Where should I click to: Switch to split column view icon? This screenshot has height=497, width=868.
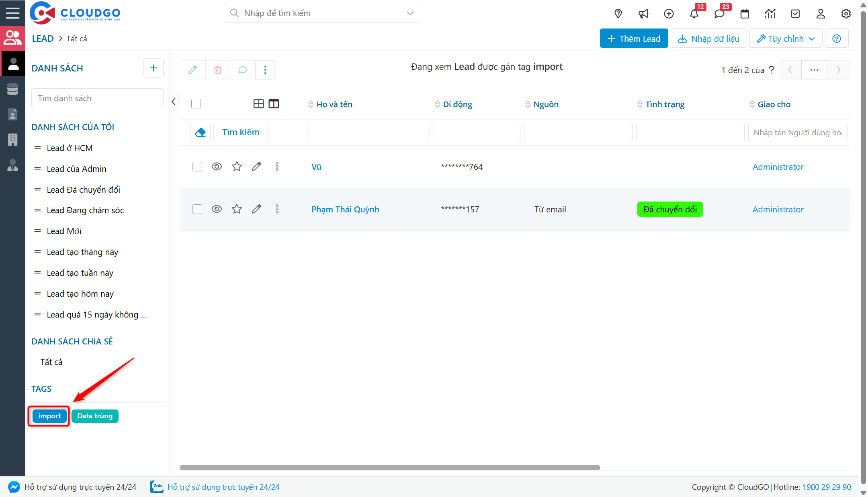point(274,104)
